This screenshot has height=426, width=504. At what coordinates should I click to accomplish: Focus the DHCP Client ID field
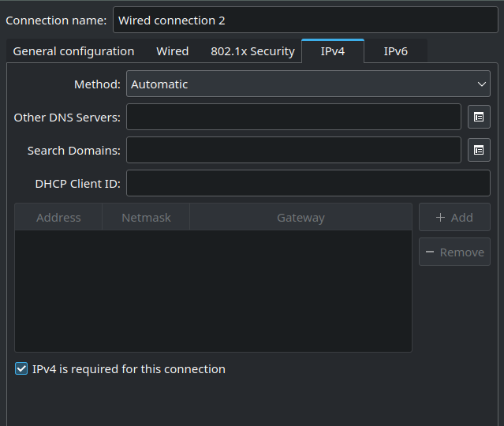point(308,183)
